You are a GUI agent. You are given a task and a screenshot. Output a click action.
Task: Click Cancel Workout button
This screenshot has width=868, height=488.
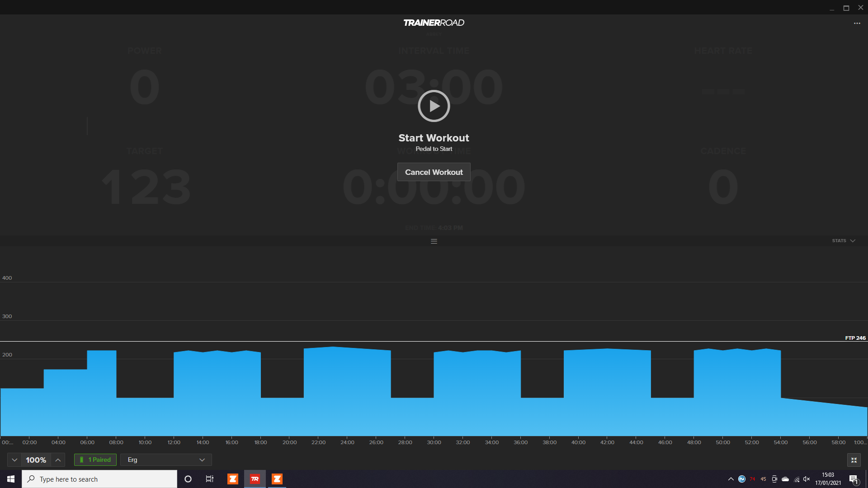(x=434, y=172)
